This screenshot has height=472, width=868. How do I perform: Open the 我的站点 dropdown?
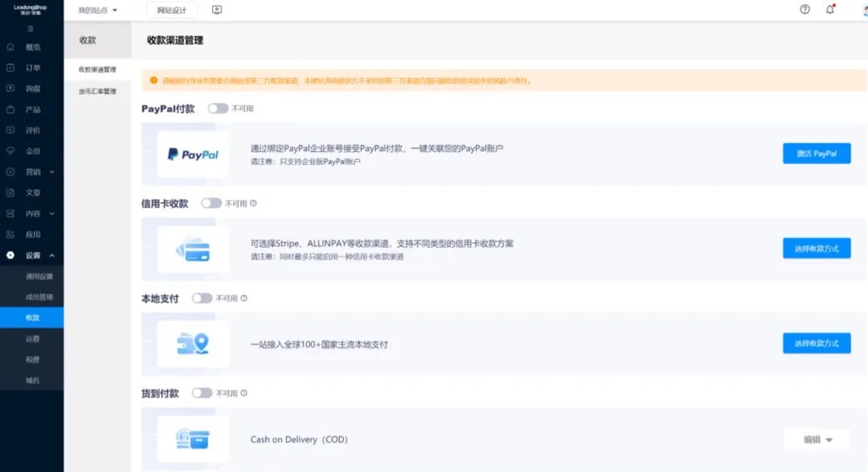click(x=97, y=10)
